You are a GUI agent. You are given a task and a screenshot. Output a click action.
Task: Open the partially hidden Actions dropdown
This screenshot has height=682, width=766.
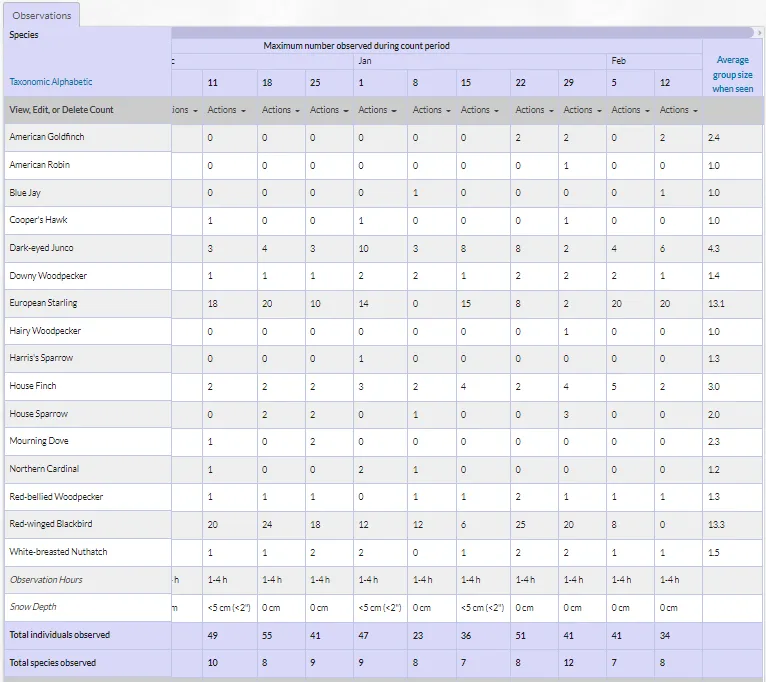pyautogui.click(x=185, y=110)
